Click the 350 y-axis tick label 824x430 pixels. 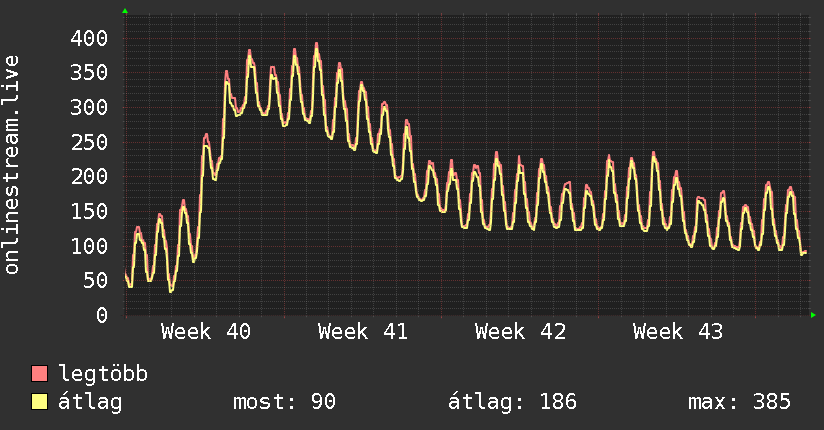89,73
